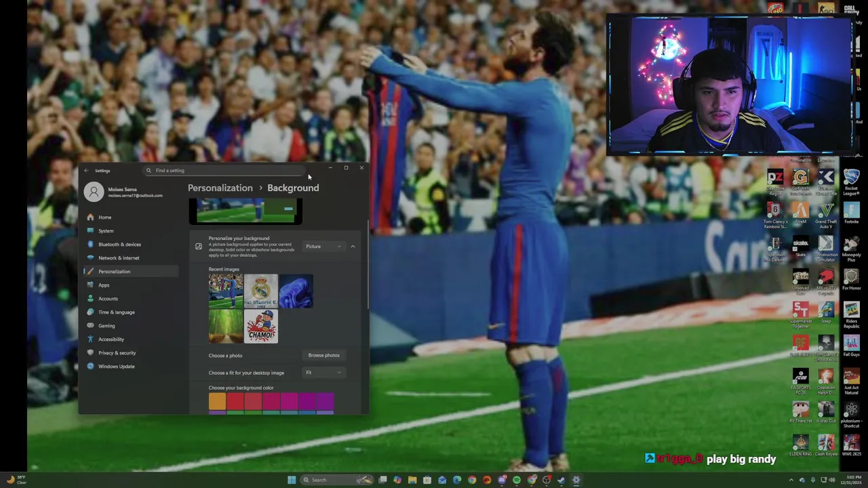Click the Settings gear taskbar icon
Screen dimensions: 868x488
coord(576,480)
